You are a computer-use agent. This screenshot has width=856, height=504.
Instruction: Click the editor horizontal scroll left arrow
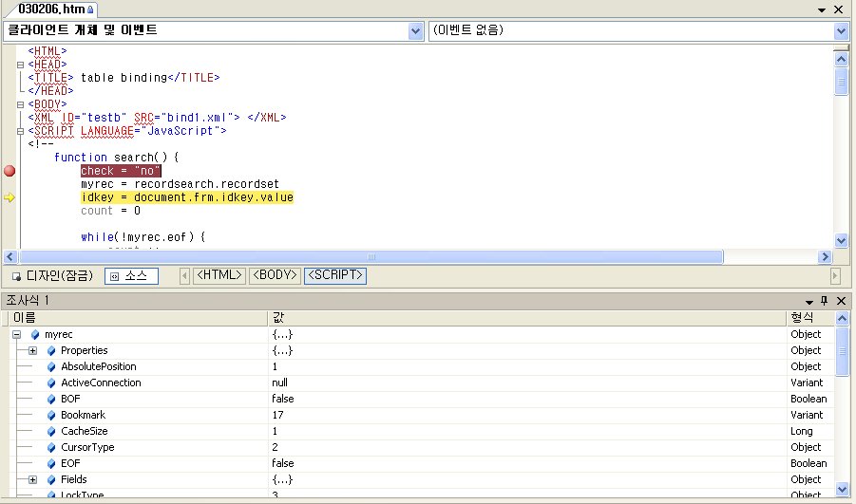click(10, 256)
